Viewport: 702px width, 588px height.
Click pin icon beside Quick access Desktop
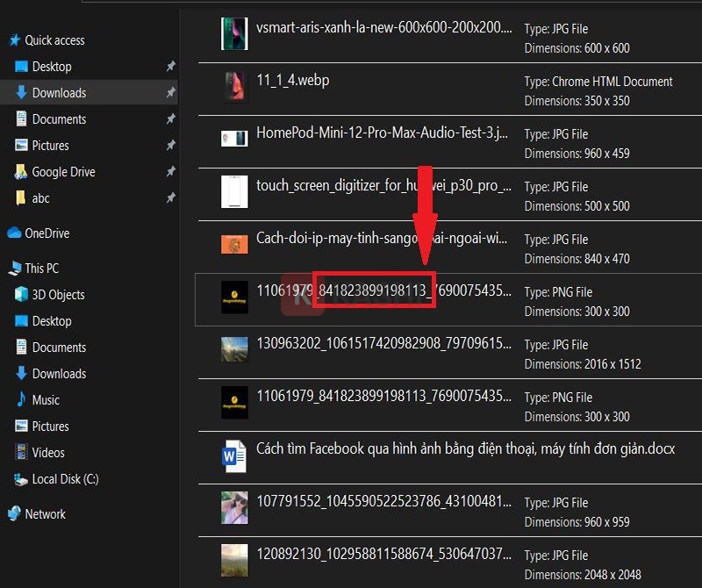point(170,67)
